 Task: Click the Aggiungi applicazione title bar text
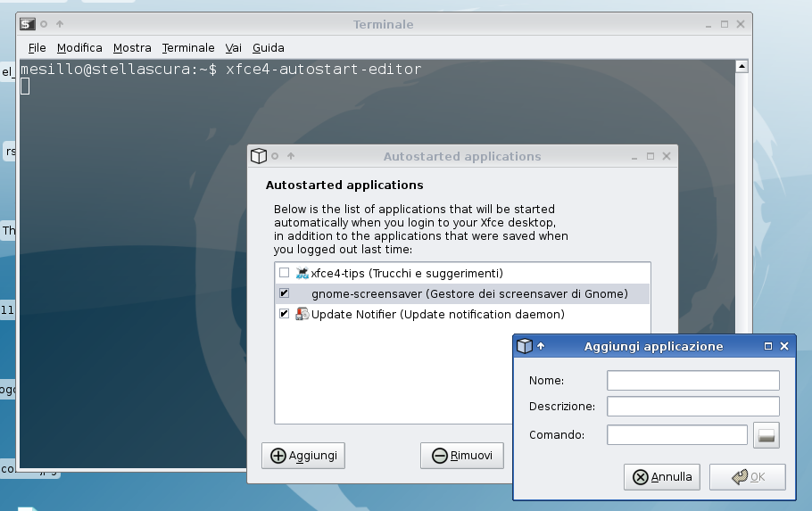(653, 346)
